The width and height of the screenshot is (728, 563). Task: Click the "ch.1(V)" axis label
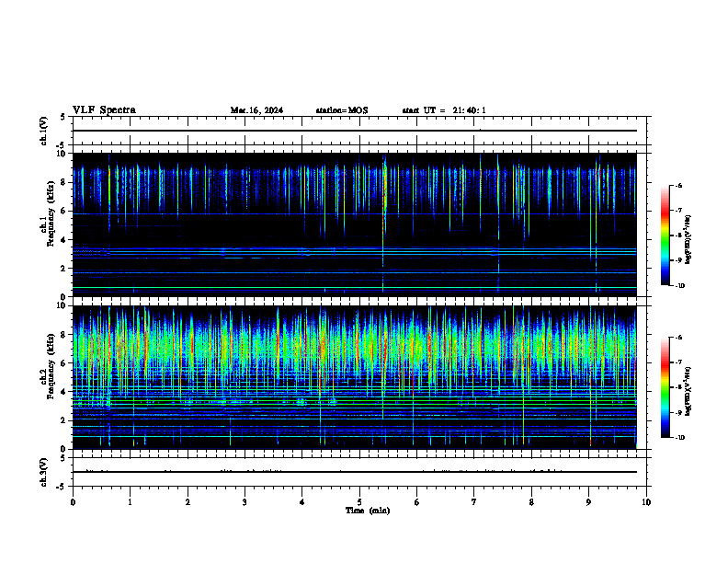pos(43,131)
